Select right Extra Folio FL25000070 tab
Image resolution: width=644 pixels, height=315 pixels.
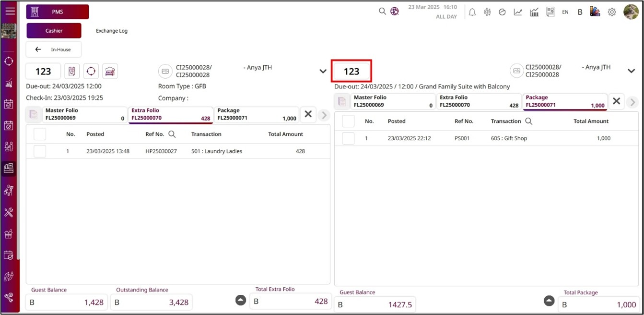pos(479,101)
